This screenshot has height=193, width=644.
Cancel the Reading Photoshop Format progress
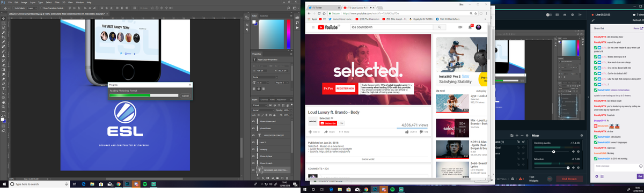coord(185,95)
